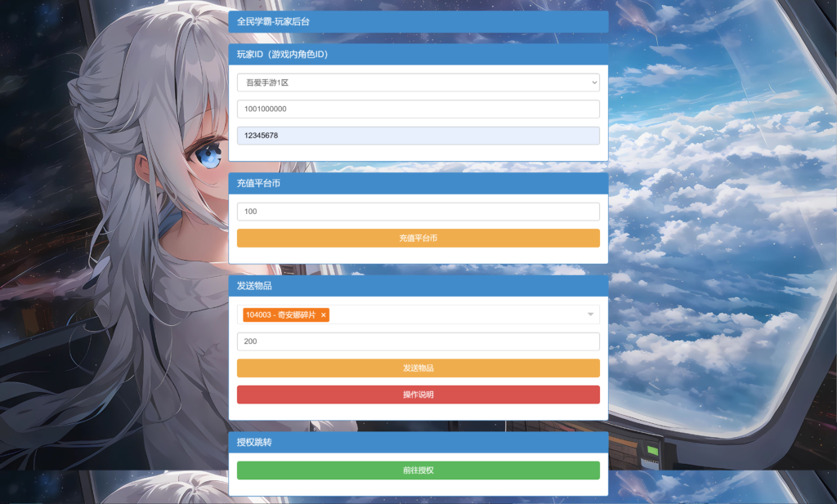837x504 pixels.
Task: Click the 玩家ID panel header
Action: 418,55
